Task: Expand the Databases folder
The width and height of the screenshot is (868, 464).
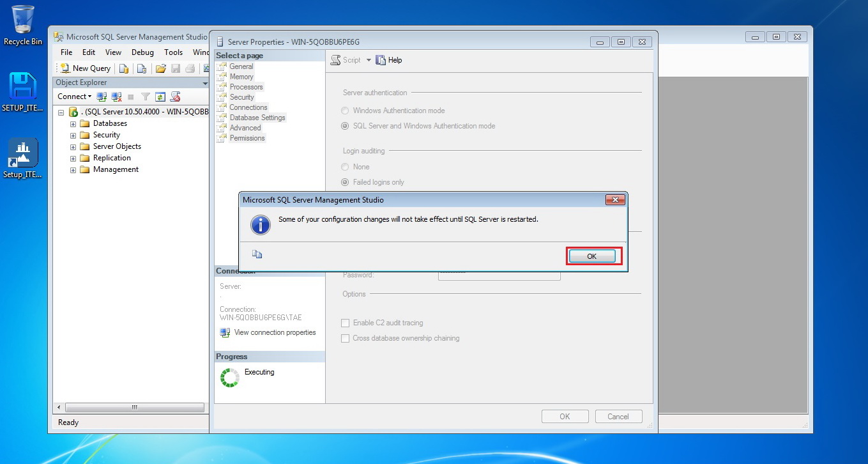Action: pyautogui.click(x=73, y=124)
